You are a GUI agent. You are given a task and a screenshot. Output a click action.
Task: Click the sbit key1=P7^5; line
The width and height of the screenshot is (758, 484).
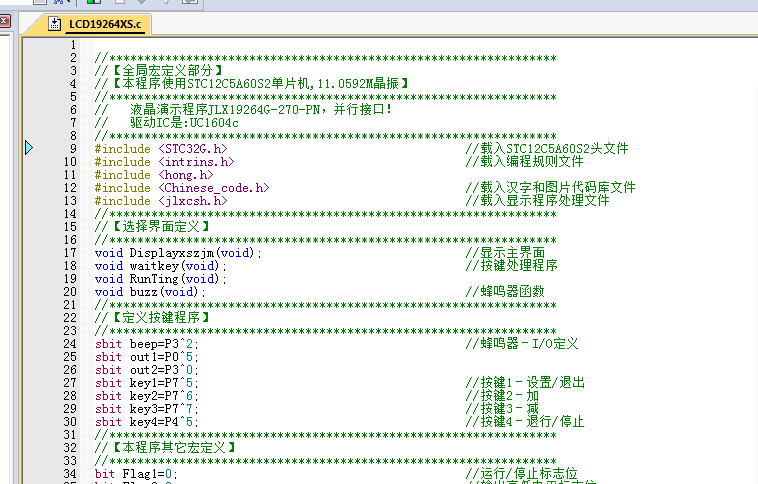(146, 383)
